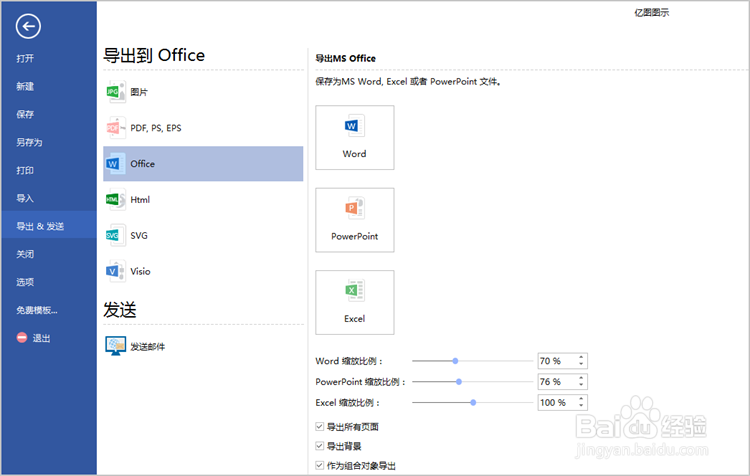Choose the PDF, PS, EPS export icon
Screen dimensions: 750x476
[x=114, y=128]
